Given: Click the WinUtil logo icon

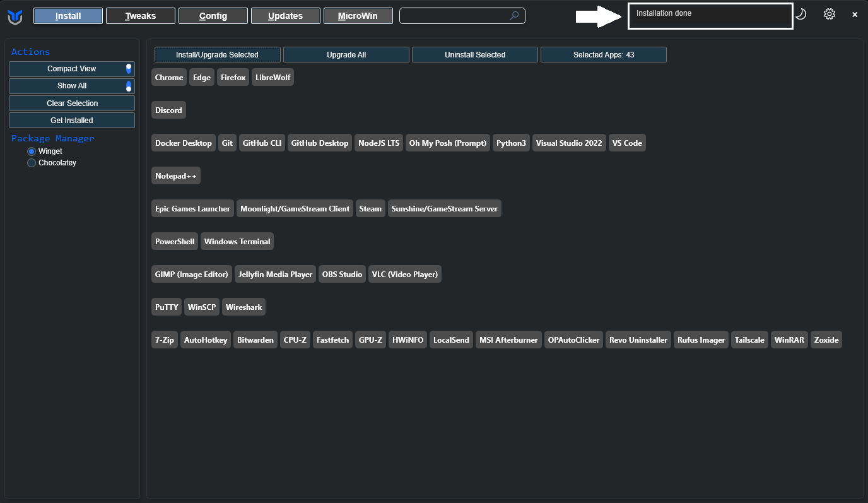Looking at the screenshot, I should pyautogui.click(x=15, y=16).
